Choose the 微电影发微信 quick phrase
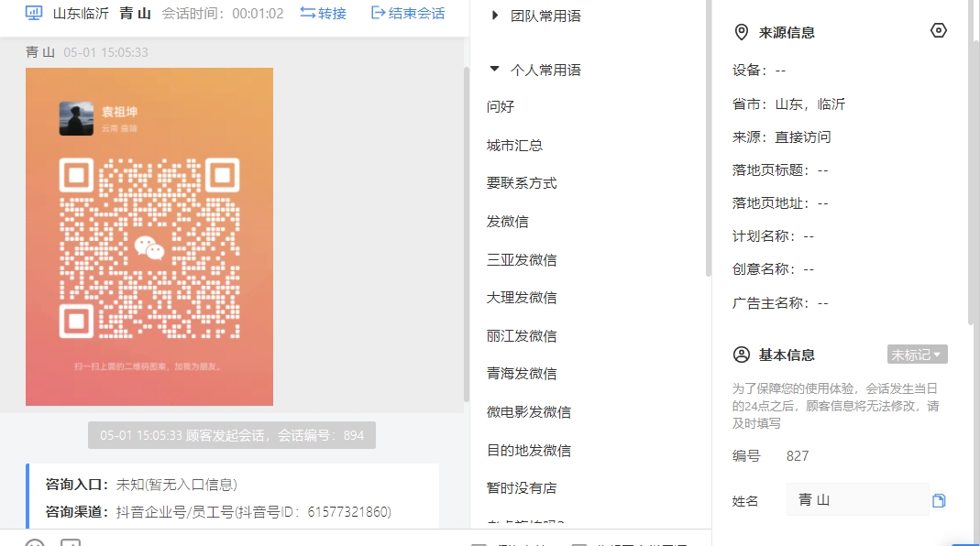980x546 pixels. point(529,412)
